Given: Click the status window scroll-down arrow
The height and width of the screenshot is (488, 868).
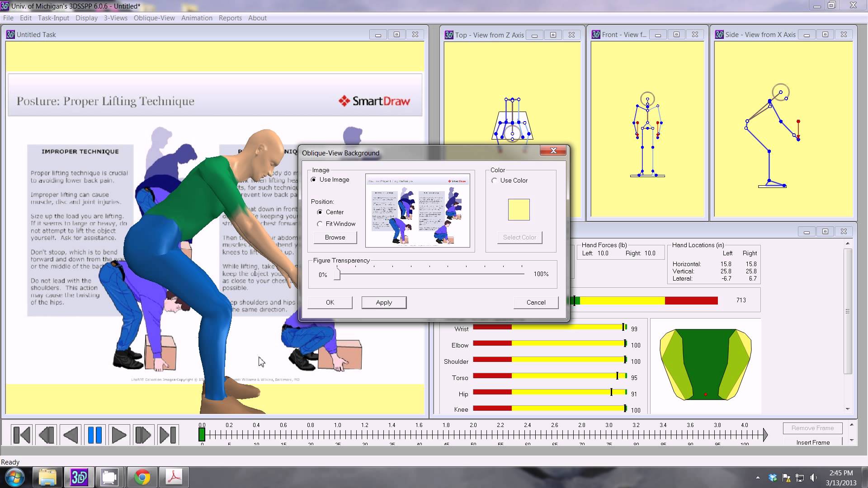Looking at the screenshot, I should 848,409.
